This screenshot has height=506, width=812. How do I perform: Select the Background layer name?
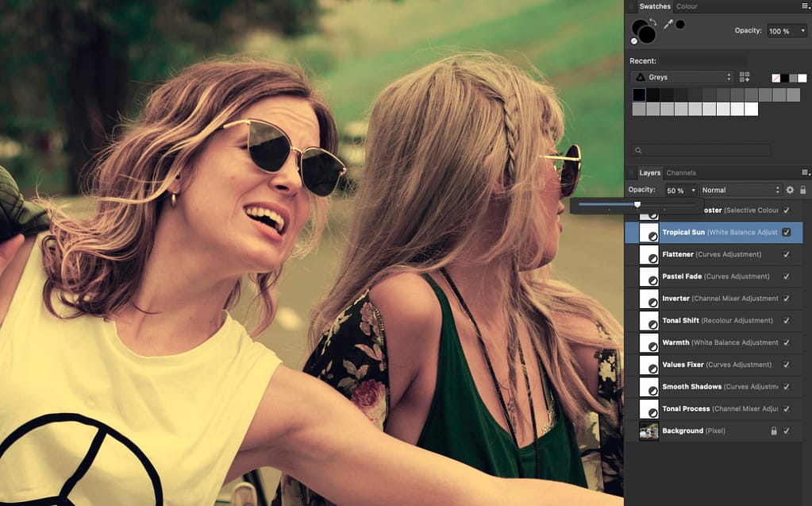point(683,431)
